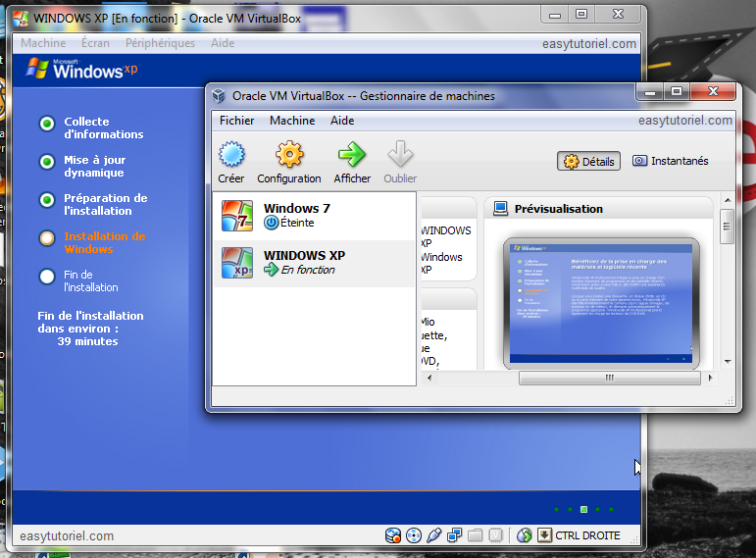Click the setup progress indicator dots
This screenshot has height=558, width=756.
(583, 509)
